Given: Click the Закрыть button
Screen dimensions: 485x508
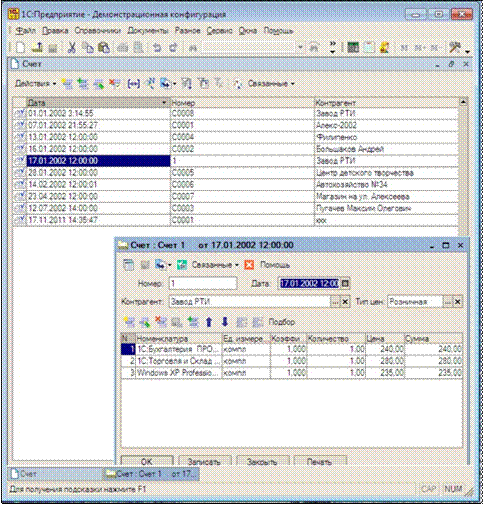Looking at the screenshot, I should [x=263, y=461].
